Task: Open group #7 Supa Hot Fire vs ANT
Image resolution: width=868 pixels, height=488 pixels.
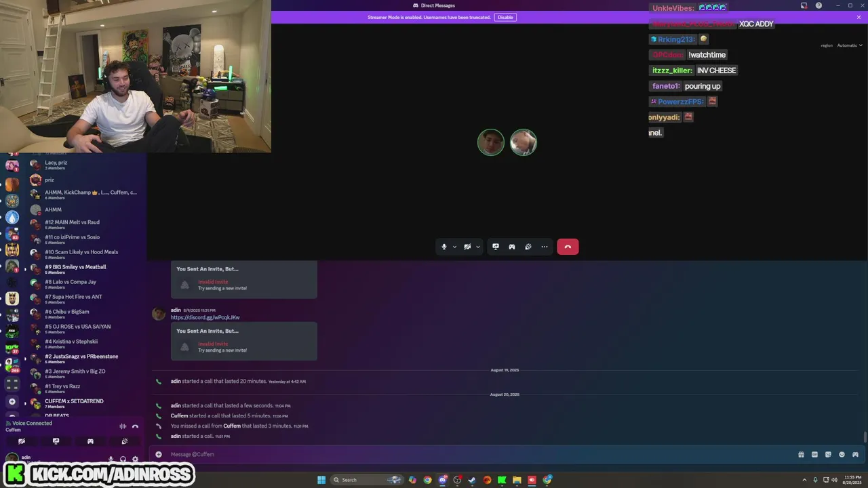Action: (85, 299)
